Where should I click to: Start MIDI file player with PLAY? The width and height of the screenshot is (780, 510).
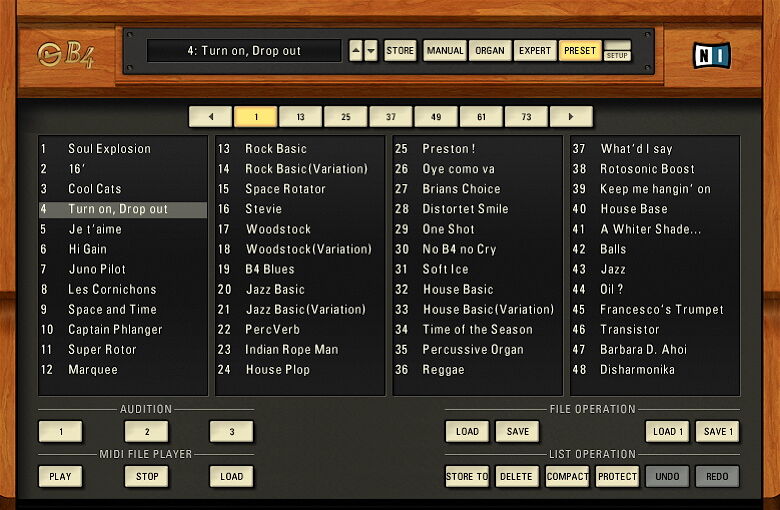[61, 477]
